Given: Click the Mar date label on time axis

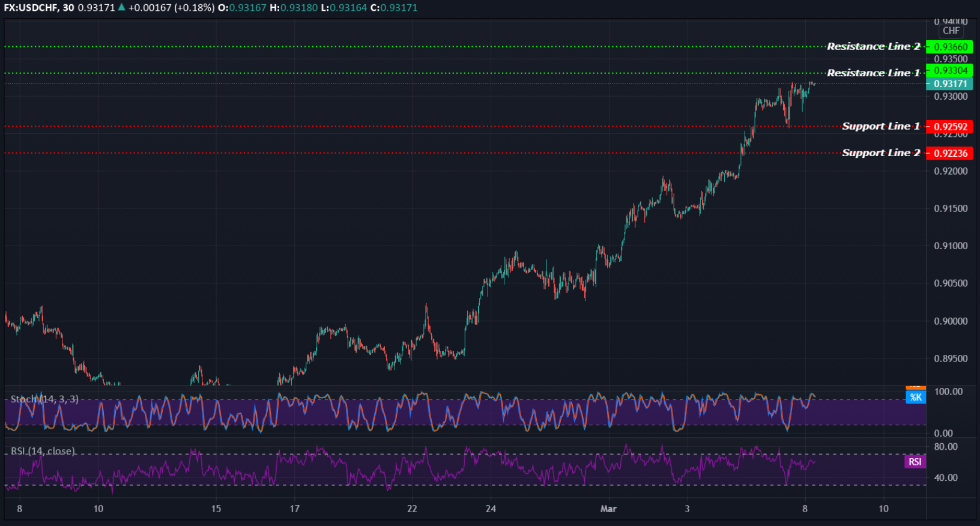Looking at the screenshot, I should [x=608, y=509].
